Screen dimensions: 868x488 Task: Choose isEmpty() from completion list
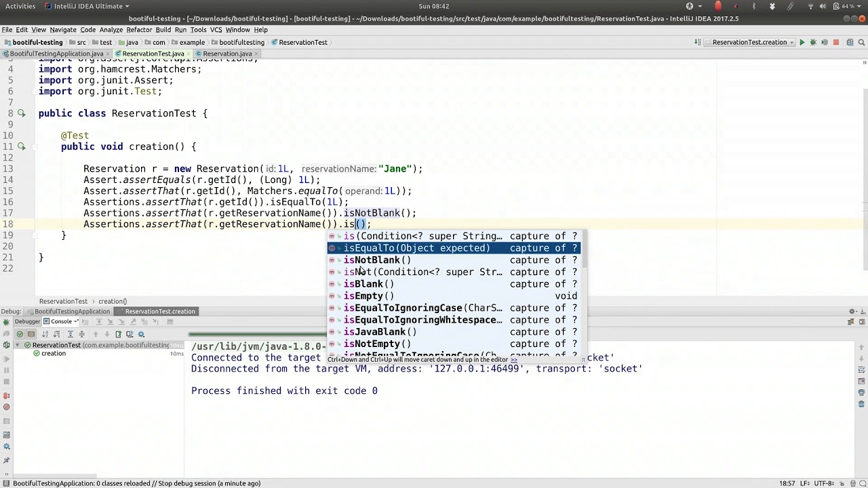point(454,296)
